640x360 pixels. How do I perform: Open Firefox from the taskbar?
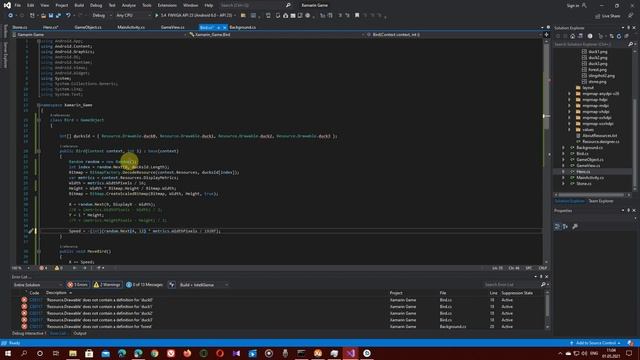[187, 353]
